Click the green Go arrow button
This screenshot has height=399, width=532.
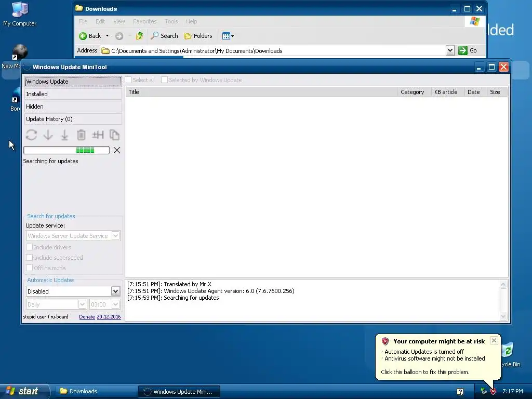point(462,50)
